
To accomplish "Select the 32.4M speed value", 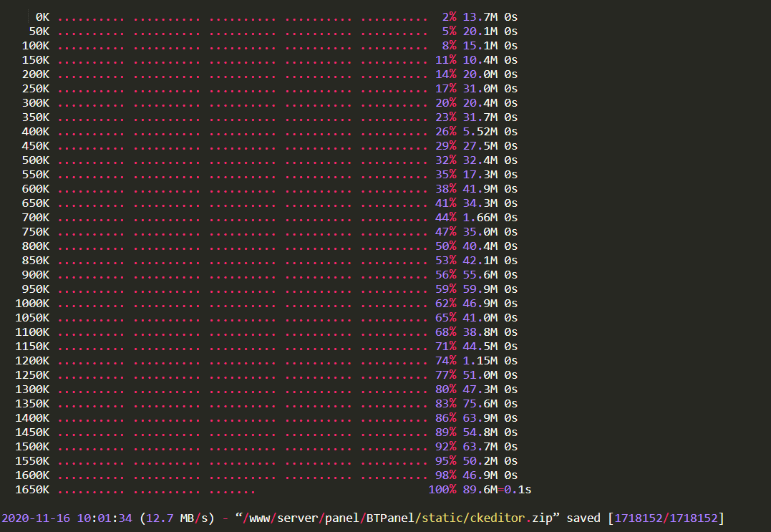I will [480, 160].
